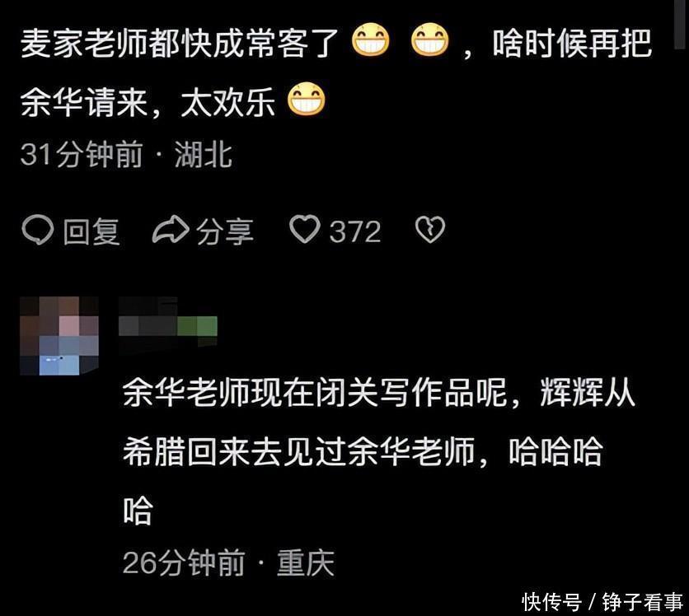Click the grinning emoji after 太欢乐
This screenshot has height=616, width=689.
(x=307, y=99)
